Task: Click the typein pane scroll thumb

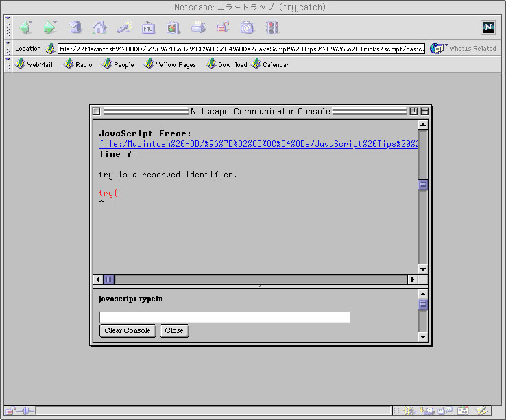Action: point(423,304)
